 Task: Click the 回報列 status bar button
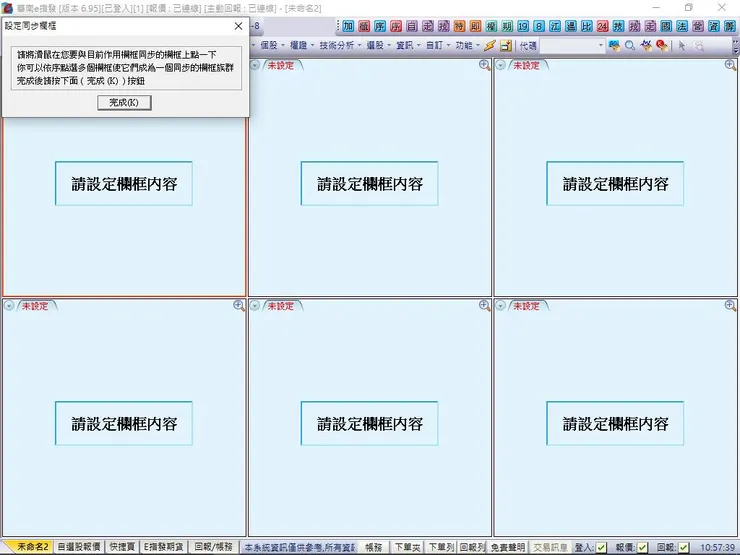[472, 547]
